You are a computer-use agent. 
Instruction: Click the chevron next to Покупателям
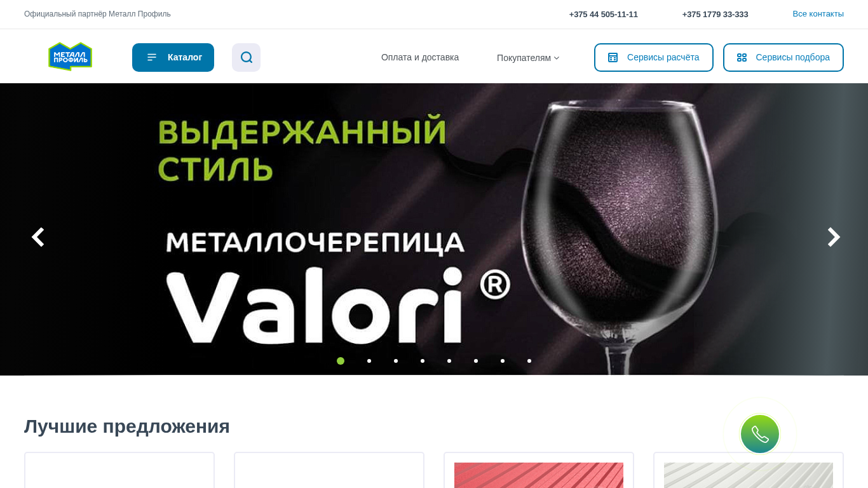tap(557, 58)
